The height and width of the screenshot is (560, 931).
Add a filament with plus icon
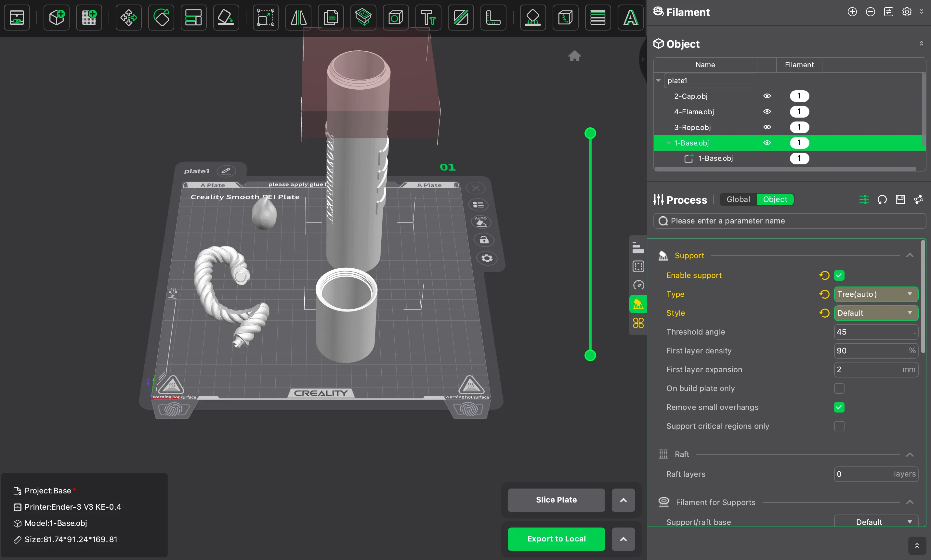(852, 12)
